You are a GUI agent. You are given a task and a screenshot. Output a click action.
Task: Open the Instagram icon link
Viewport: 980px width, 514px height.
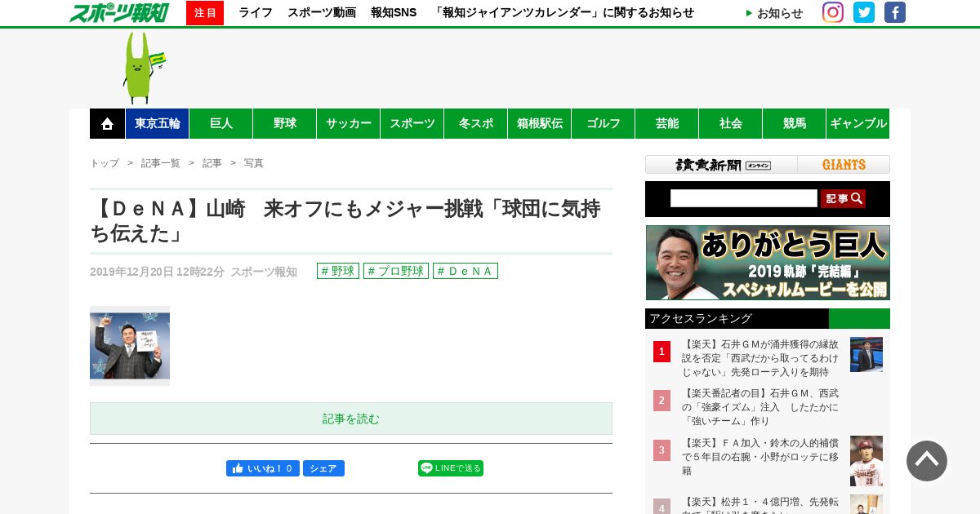pyautogui.click(x=833, y=12)
